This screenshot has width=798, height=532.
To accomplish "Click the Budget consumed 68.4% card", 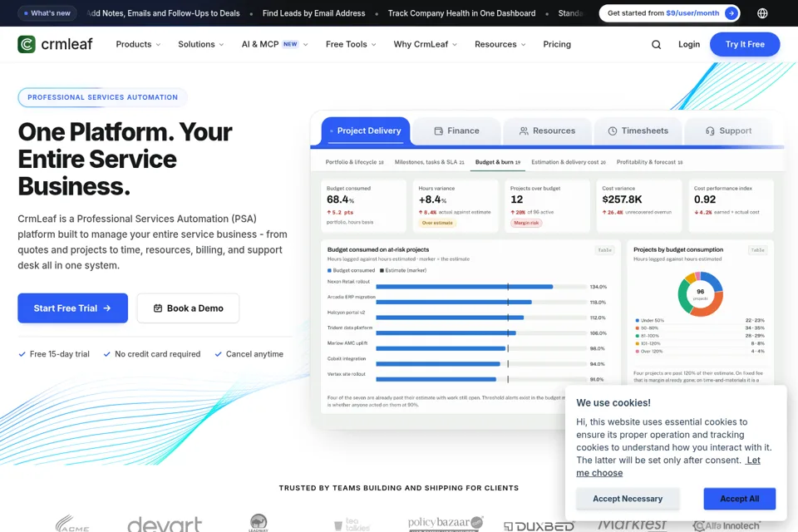I will coord(363,205).
